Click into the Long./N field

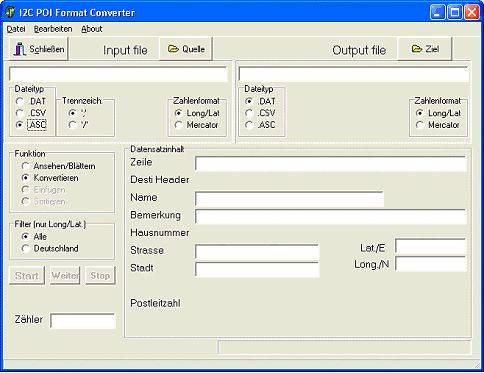point(431,264)
